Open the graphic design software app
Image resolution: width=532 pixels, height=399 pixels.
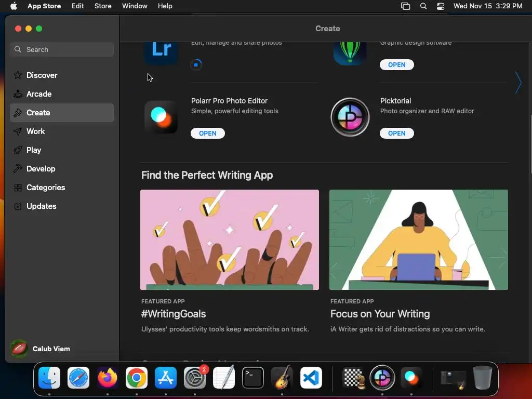click(396, 65)
